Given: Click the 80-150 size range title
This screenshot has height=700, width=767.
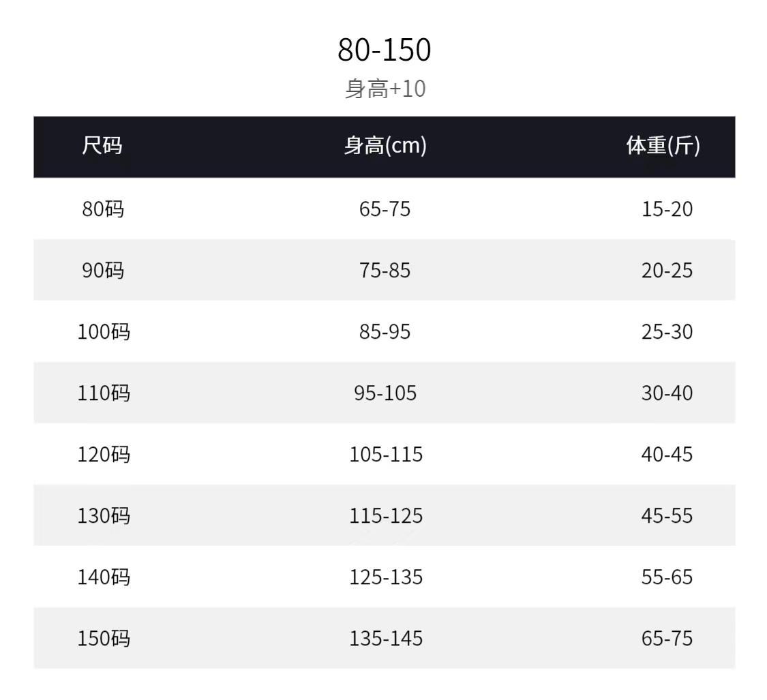Looking at the screenshot, I should coord(384,50).
